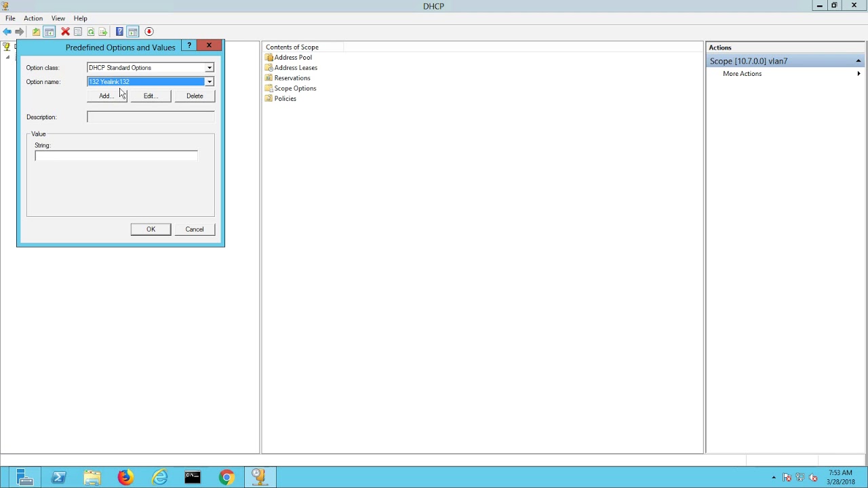Open Firefox from the taskbar
The image size is (868, 488).
[x=125, y=478]
